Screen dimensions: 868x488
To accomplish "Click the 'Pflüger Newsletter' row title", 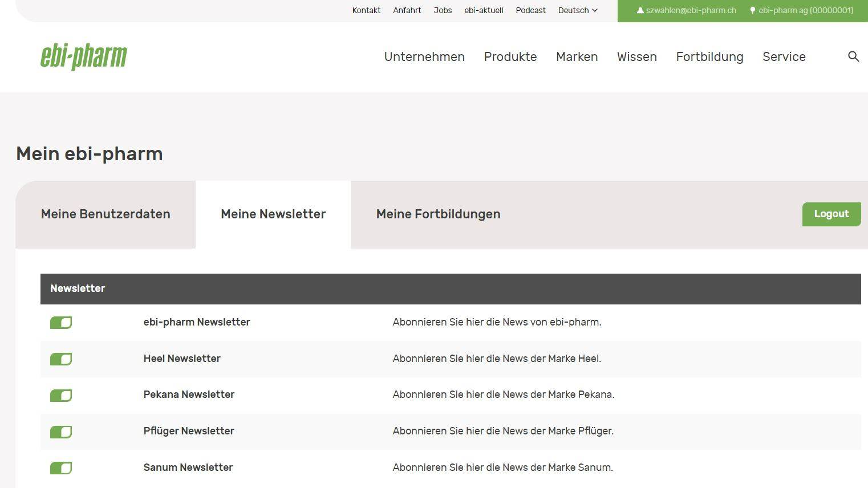I will pos(189,431).
